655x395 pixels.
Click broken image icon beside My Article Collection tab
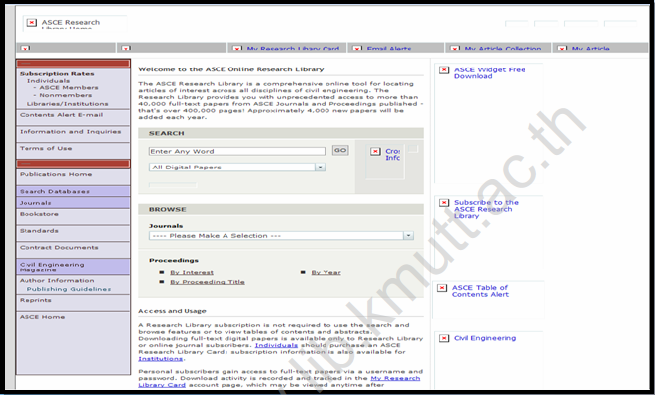455,49
